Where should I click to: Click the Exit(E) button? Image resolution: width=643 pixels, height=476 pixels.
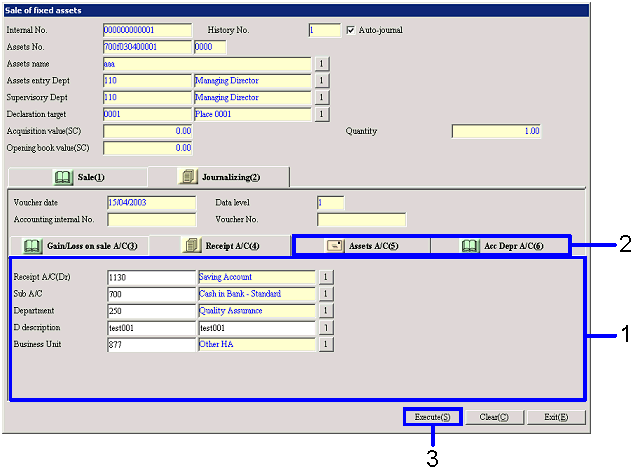pos(556,417)
